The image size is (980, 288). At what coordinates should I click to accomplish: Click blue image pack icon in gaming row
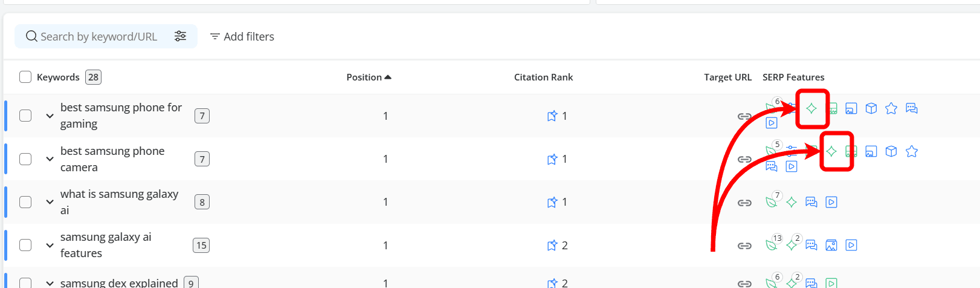851,108
